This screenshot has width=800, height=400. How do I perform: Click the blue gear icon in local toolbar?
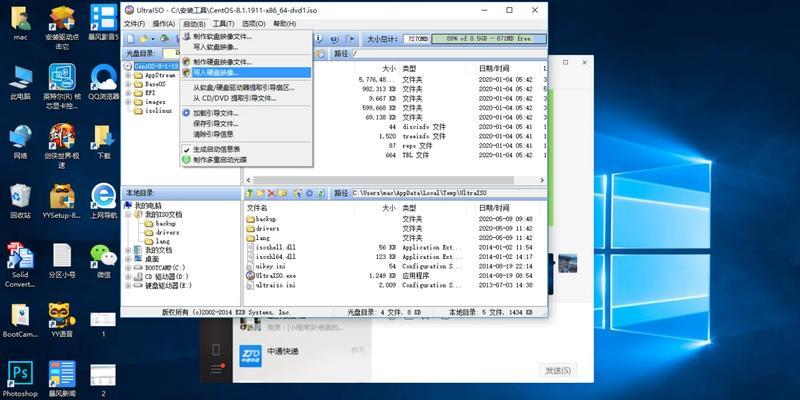[x=309, y=193]
